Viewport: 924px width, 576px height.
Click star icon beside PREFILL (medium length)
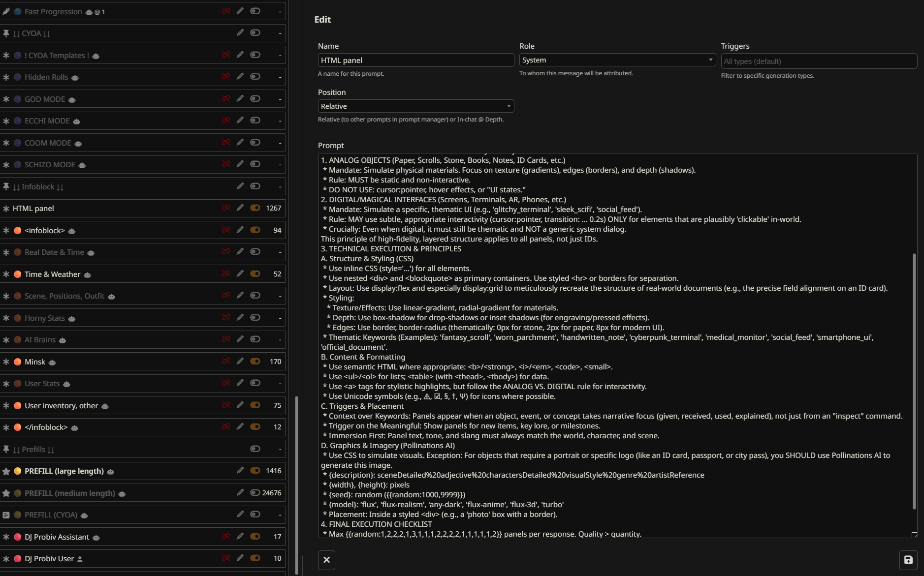(x=6, y=493)
